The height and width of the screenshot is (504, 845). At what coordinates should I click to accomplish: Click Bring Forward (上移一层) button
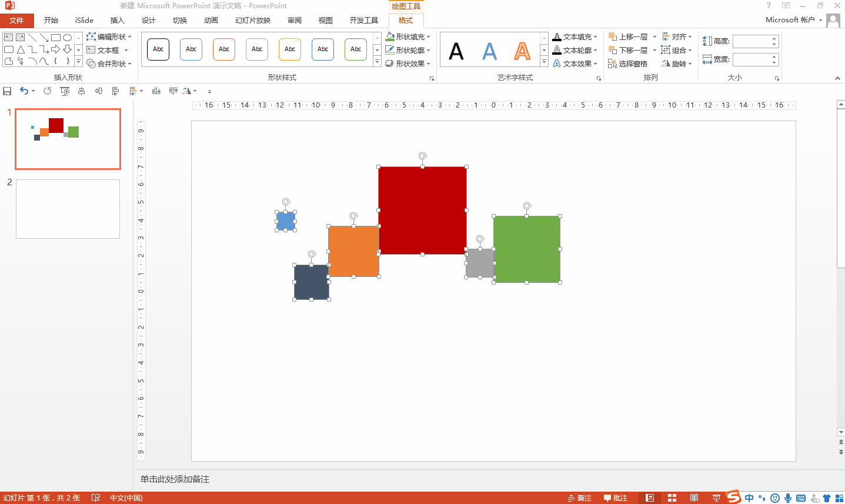[x=628, y=36]
